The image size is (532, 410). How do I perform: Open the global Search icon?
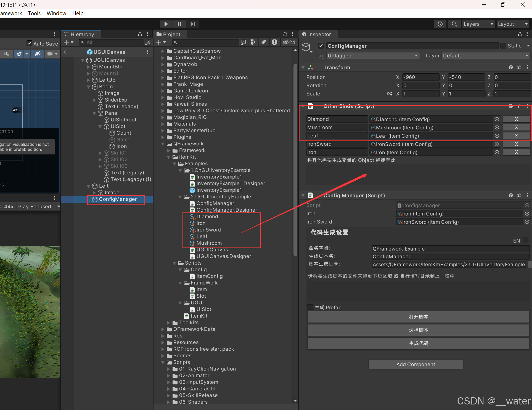click(454, 24)
